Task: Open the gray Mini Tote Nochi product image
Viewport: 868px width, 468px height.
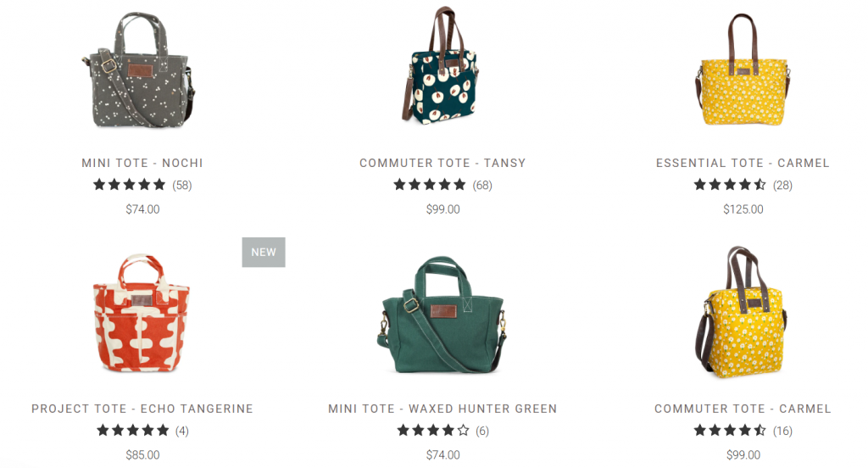Action: pyautogui.click(x=138, y=70)
